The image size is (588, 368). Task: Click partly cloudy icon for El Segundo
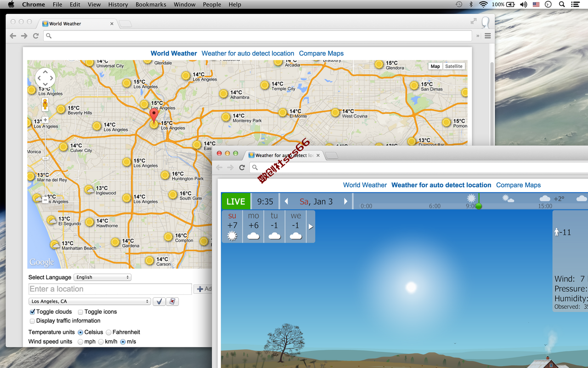pos(52,220)
